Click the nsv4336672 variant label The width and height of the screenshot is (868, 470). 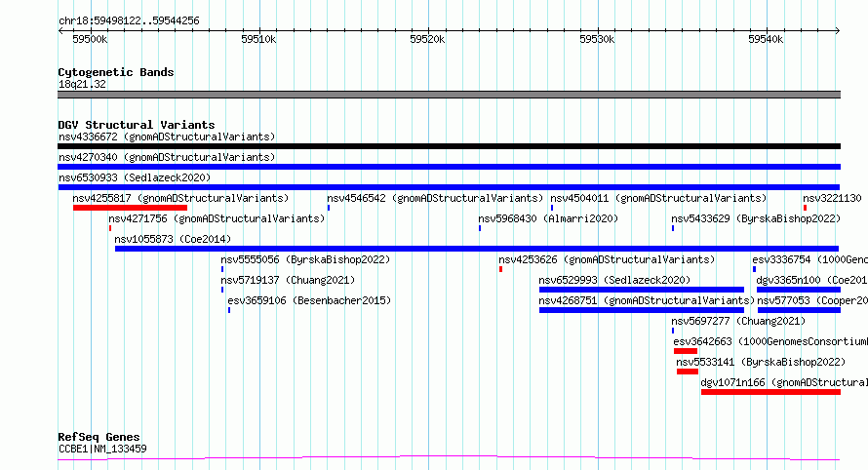[167, 137]
